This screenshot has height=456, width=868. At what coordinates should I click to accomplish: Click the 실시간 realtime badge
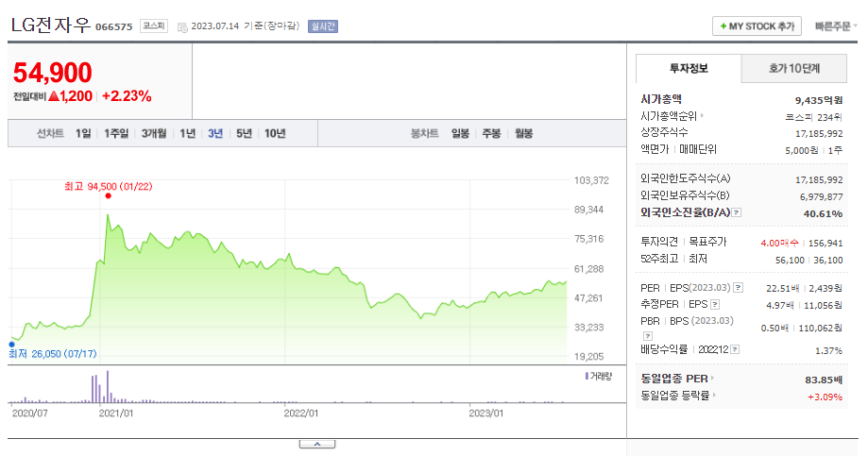[x=323, y=26]
